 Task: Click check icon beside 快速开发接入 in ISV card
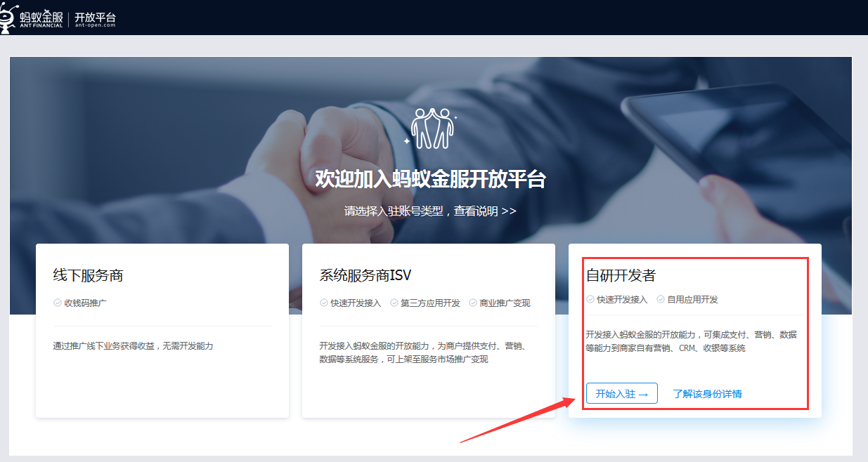point(324,303)
